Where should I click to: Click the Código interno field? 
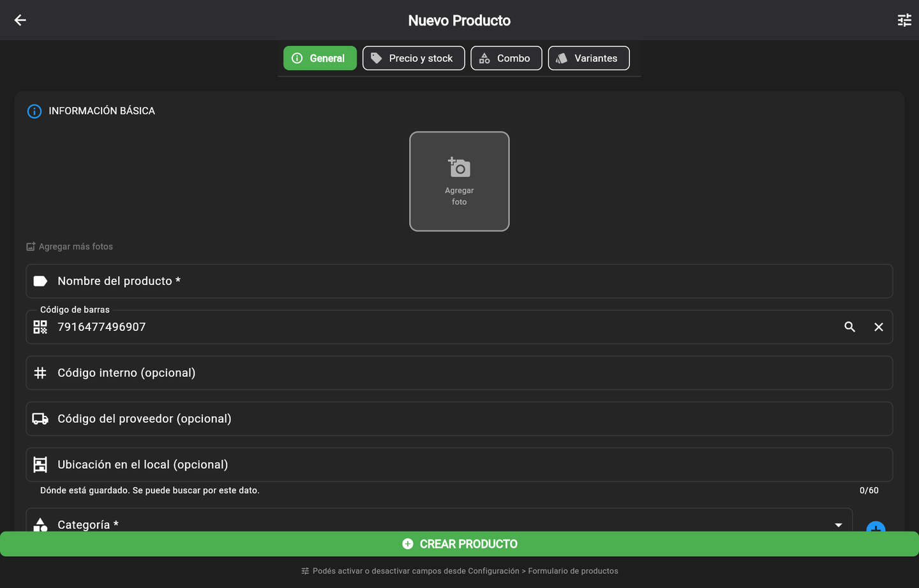459,373
